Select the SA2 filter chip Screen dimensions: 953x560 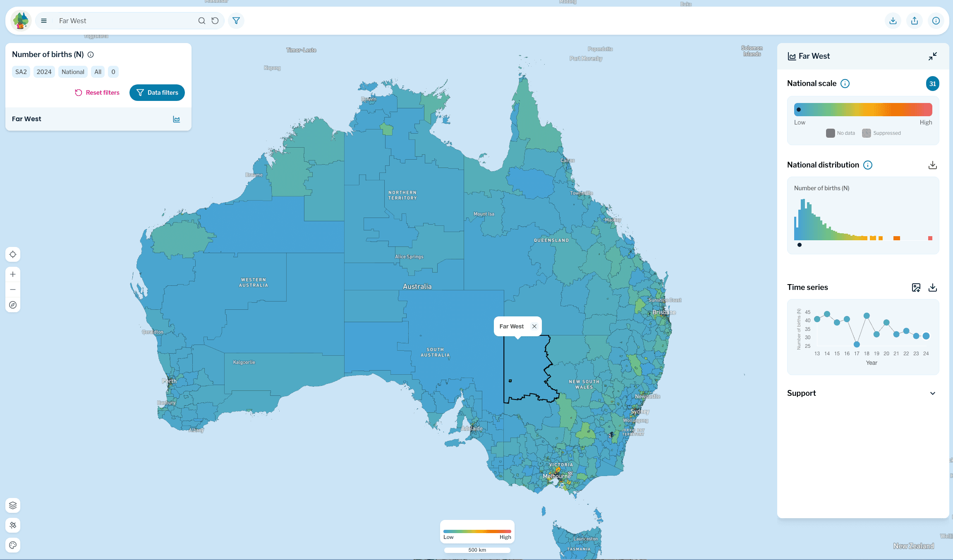[x=21, y=72]
